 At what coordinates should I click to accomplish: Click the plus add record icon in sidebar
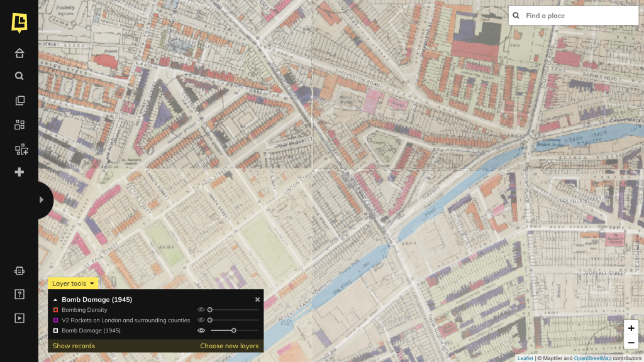click(x=19, y=172)
